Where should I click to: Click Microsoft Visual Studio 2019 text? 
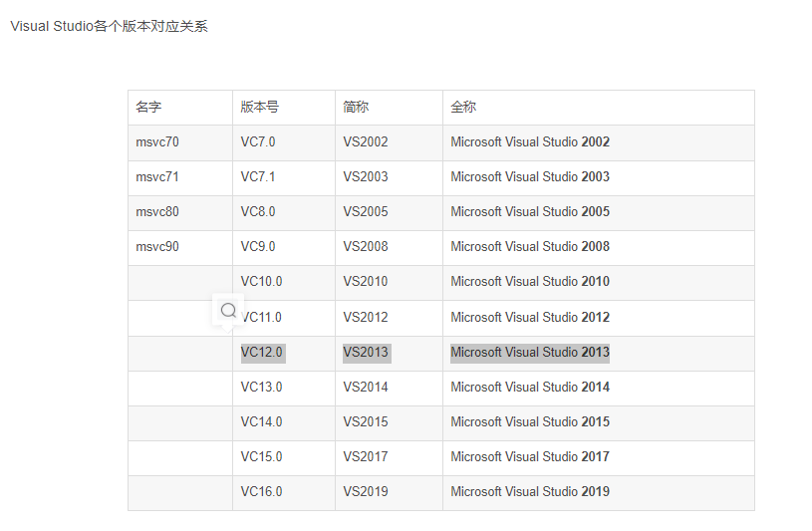coord(530,491)
